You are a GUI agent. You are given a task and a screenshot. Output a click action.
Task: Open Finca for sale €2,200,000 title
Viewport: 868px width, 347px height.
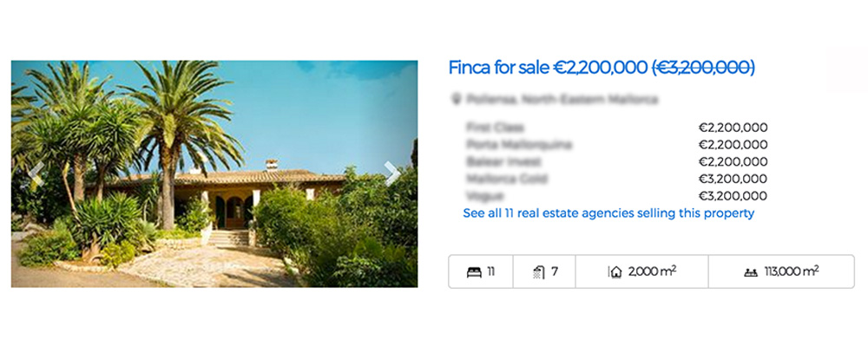[x=548, y=68]
